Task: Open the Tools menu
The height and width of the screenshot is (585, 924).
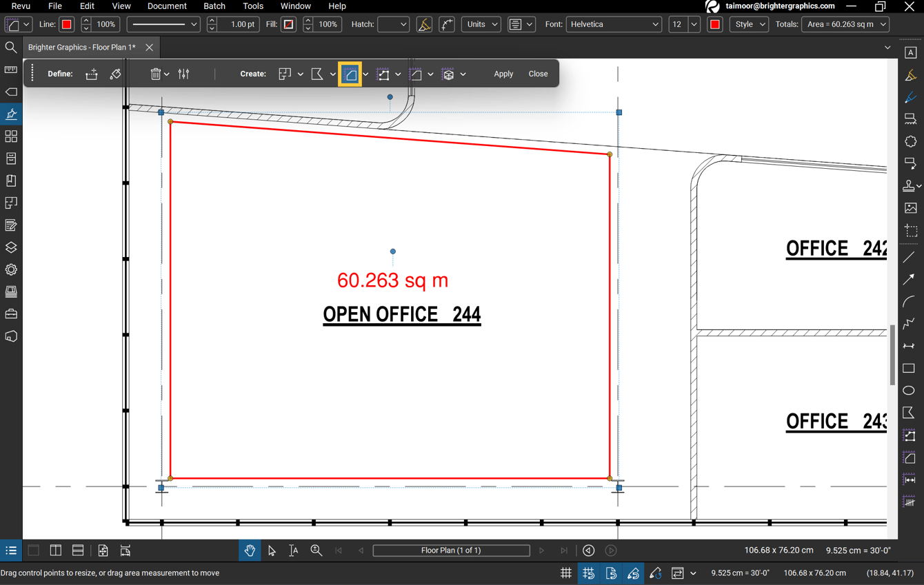Action: (252, 6)
